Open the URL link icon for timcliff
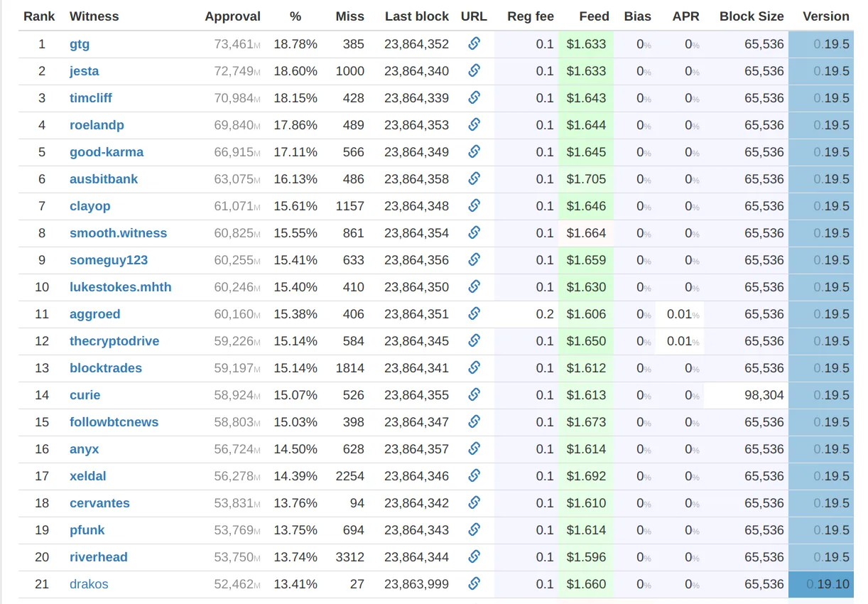The width and height of the screenshot is (868, 604). (474, 97)
